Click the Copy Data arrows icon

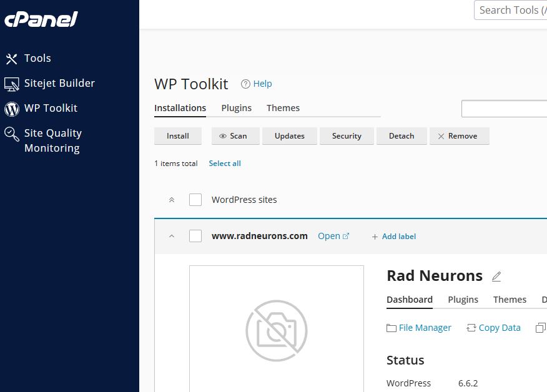pos(471,328)
